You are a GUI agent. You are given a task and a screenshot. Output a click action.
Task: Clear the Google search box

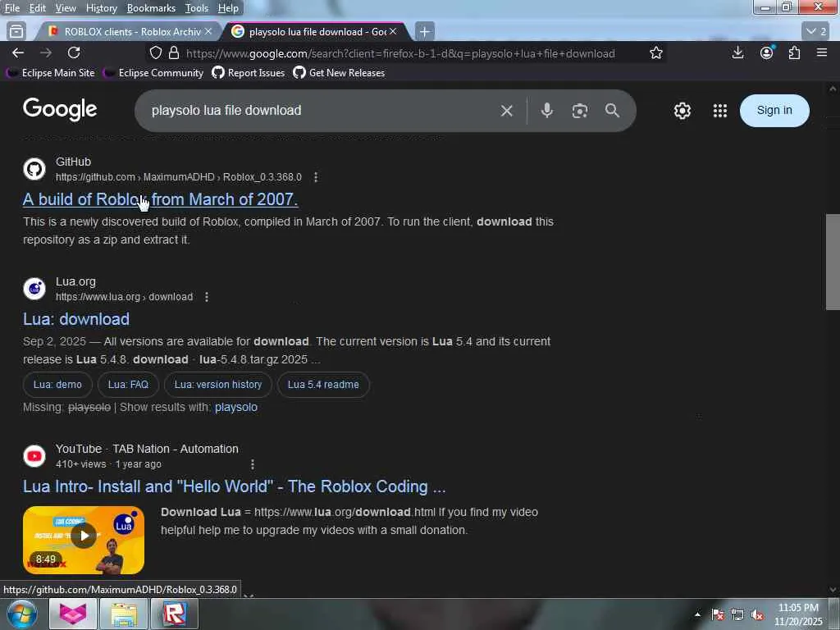(507, 111)
